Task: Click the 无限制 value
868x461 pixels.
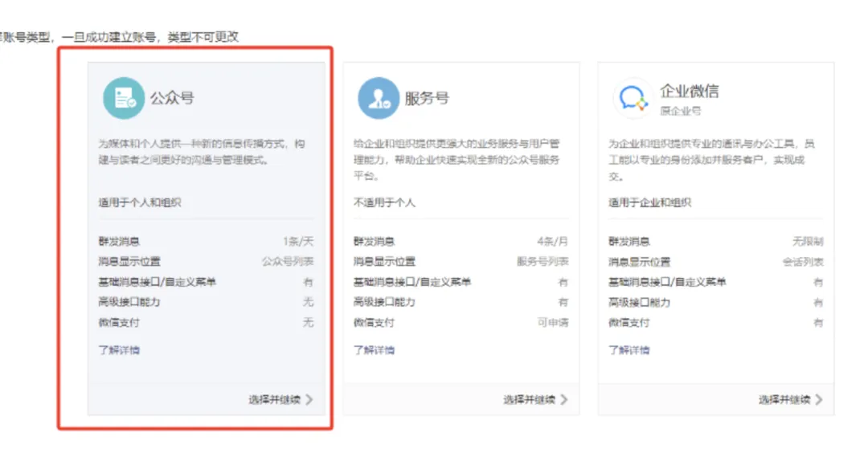Action: tap(808, 241)
